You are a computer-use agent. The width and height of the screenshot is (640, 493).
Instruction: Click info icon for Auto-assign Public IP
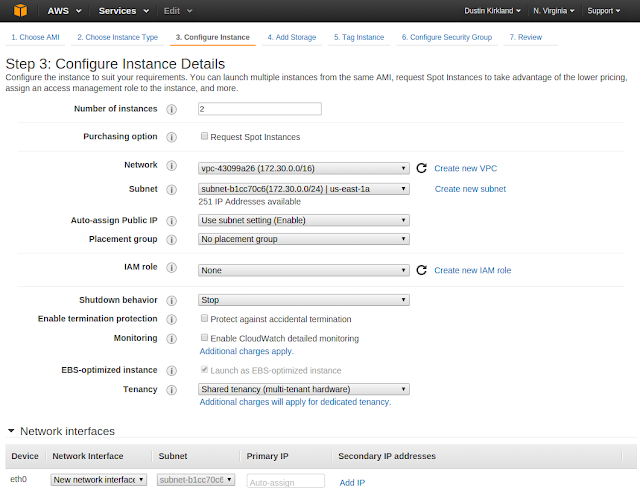(x=171, y=221)
